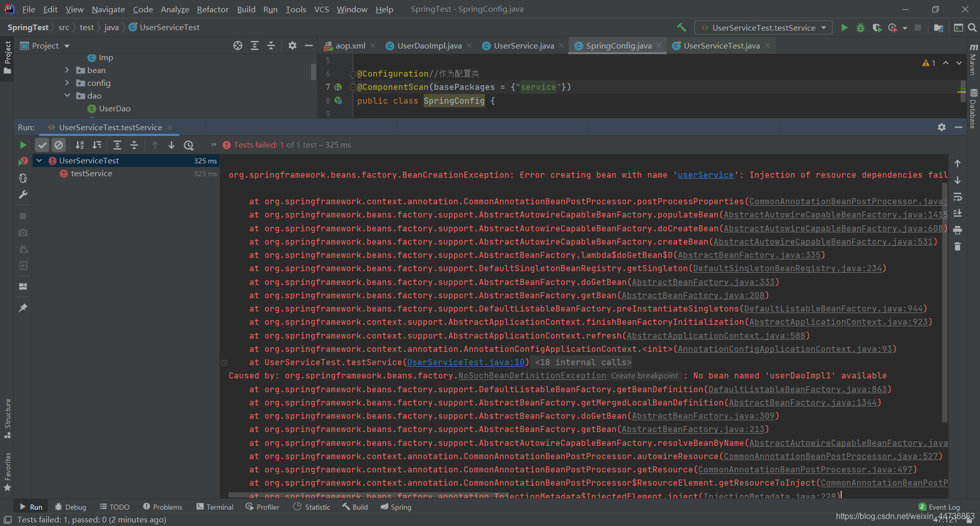980x526 pixels.
Task: Hide the Project panel
Action: (x=309, y=45)
